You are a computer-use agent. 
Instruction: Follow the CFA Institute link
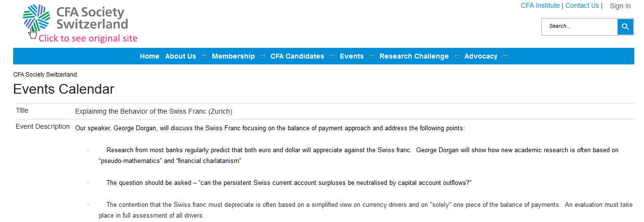coord(540,5)
